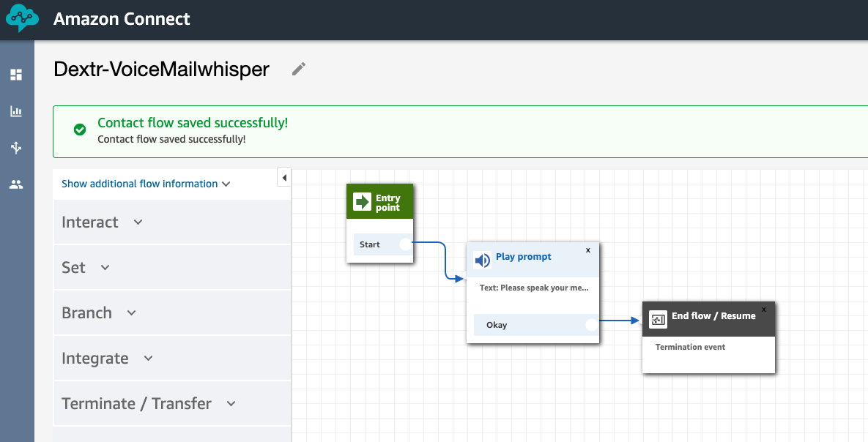Click the End flow / Resume block icon

click(658, 320)
